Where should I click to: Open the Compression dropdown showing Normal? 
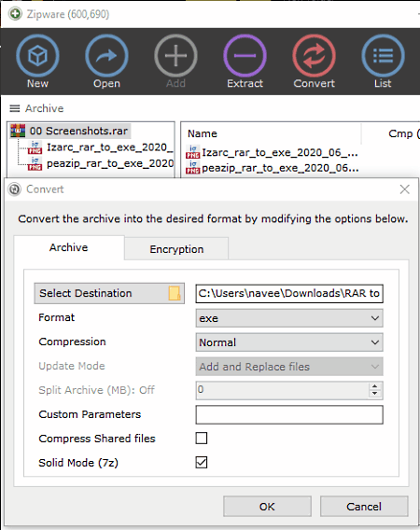tap(289, 342)
